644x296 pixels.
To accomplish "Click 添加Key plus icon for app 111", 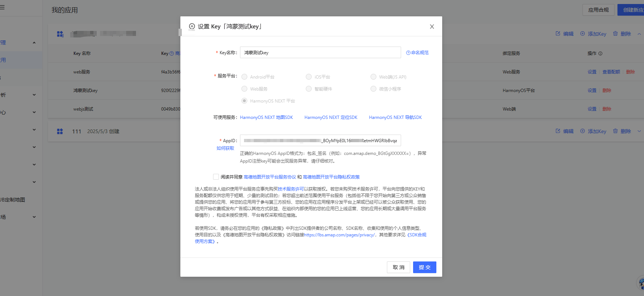I will tap(583, 131).
